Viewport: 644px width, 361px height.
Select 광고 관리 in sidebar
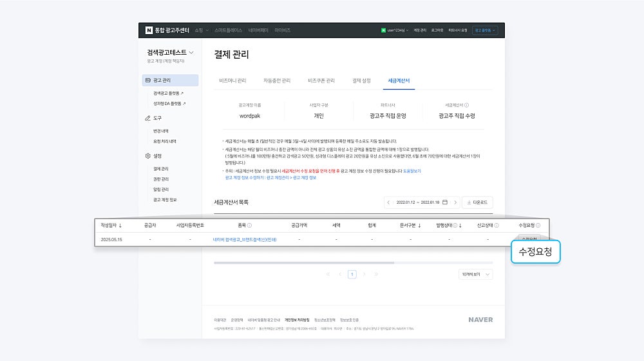coord(170,80)
